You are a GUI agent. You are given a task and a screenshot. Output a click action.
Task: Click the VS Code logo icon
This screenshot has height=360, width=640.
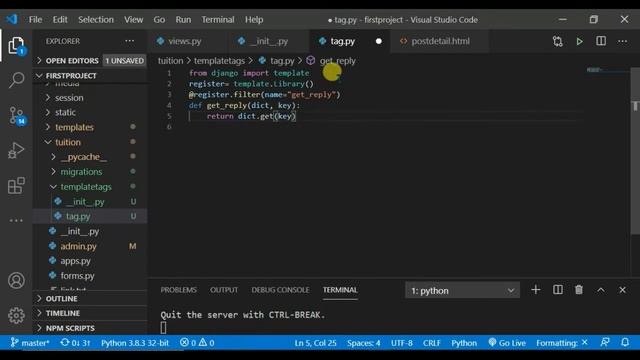[x=12, y=19]
